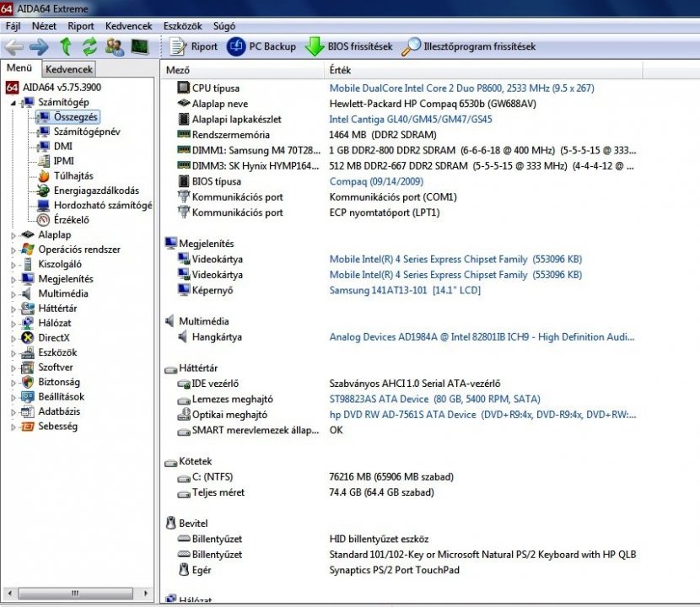Open the Intel Core 2 Duo P8600 link
The height and width of the screenshot is (607, 700).
(x=461, y=89)
